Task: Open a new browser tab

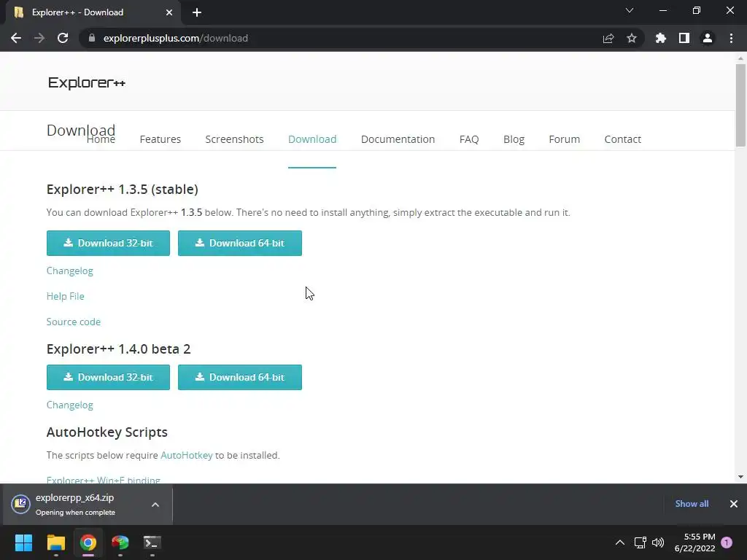Action: 197,12
